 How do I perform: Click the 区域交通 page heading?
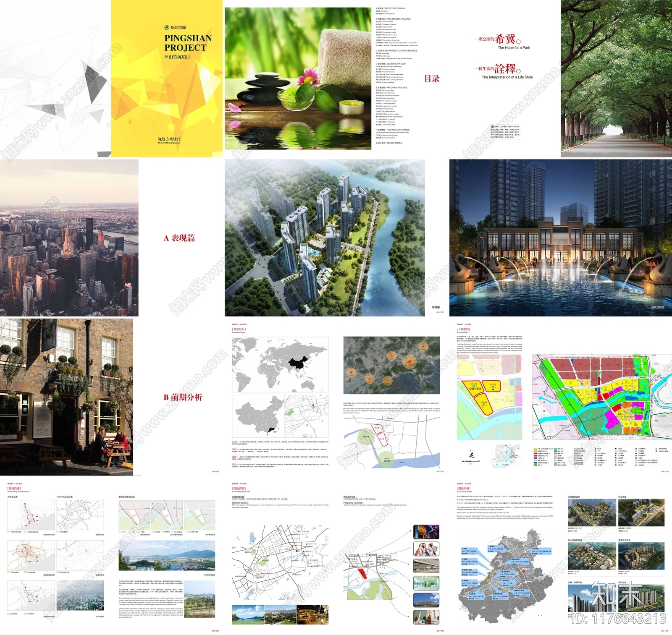tap(14, 489)
